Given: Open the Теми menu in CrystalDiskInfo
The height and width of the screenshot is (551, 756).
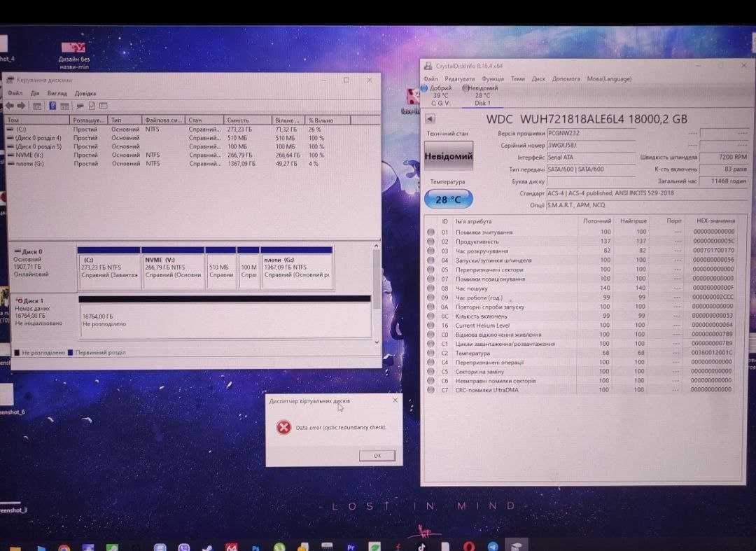Looking at the screenshot, I should (518, 78).
